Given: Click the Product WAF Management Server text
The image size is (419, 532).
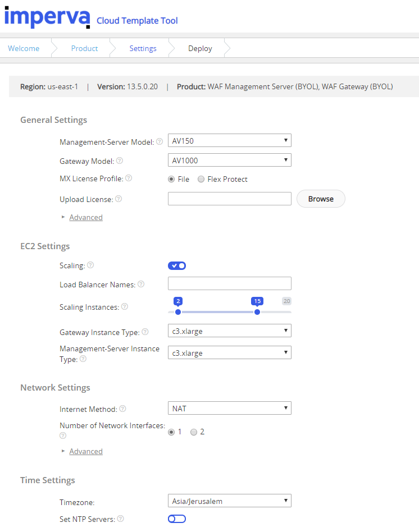Looking at the screenshot, I should click(285, 86).
